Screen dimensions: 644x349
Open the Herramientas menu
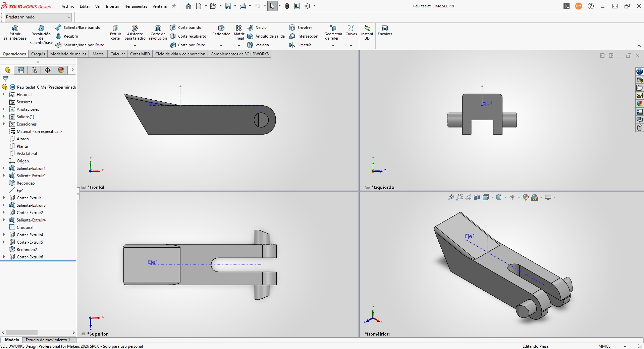pos(136,6)
